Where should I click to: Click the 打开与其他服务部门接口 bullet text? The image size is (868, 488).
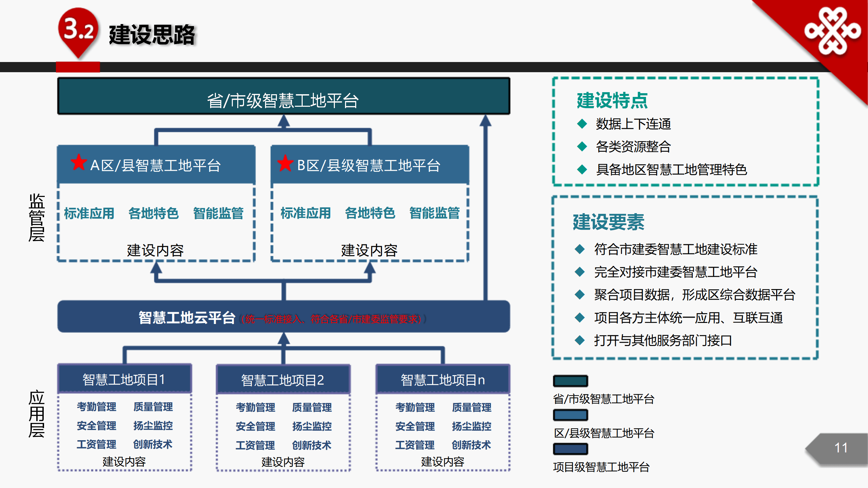tap(663, 341)
